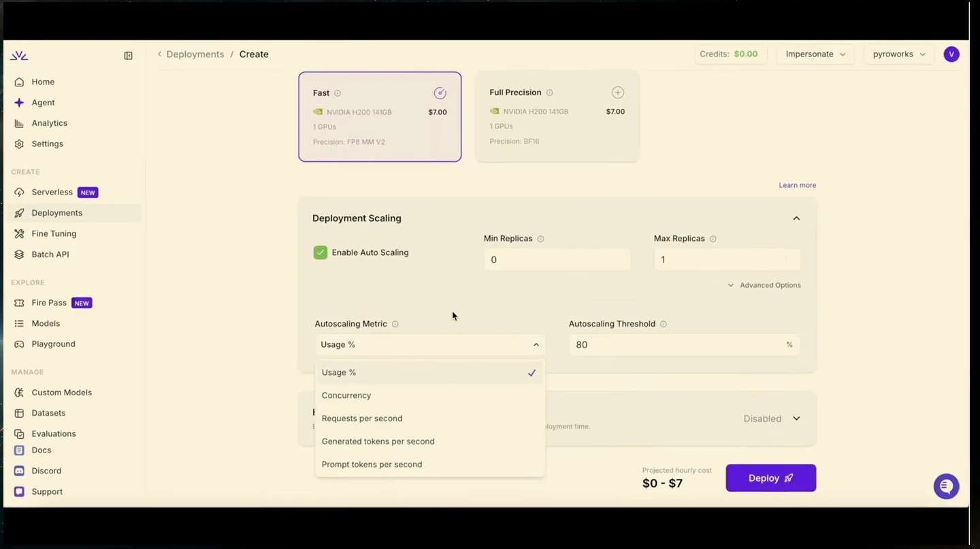The image size is (980, 549).
Task: Choose Requests per second option
Action: click(429, 418)
